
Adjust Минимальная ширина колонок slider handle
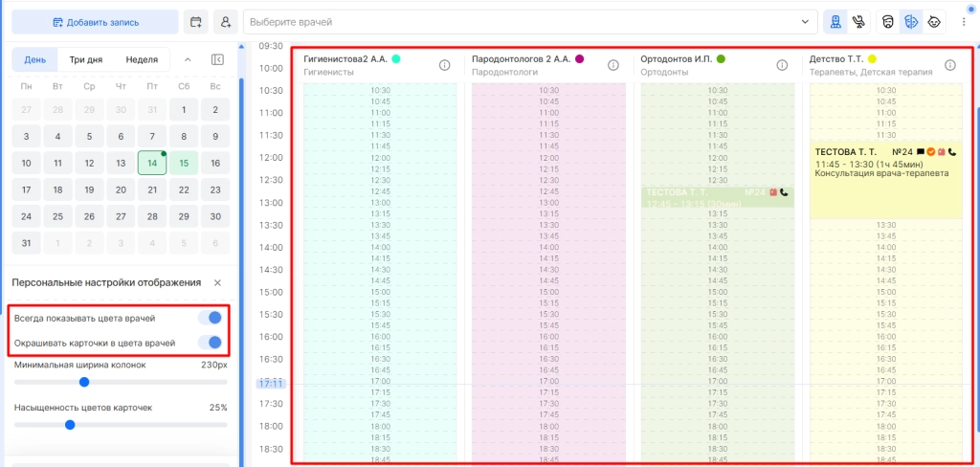84,382
